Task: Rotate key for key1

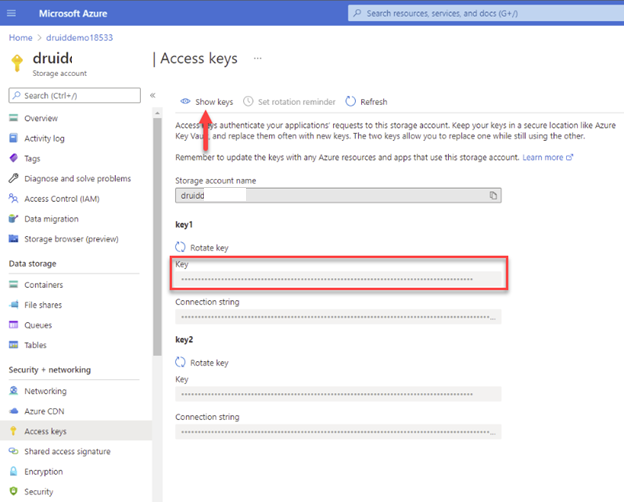Action: [201, 246]
